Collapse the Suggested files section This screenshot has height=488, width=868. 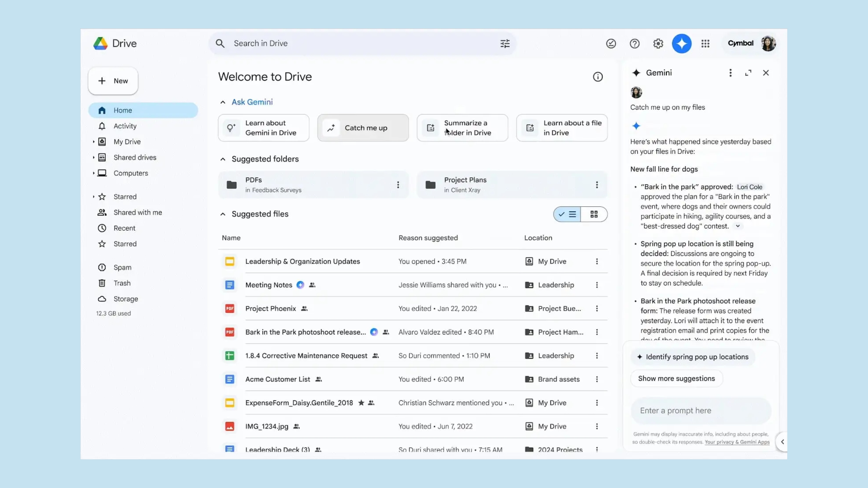223,214
